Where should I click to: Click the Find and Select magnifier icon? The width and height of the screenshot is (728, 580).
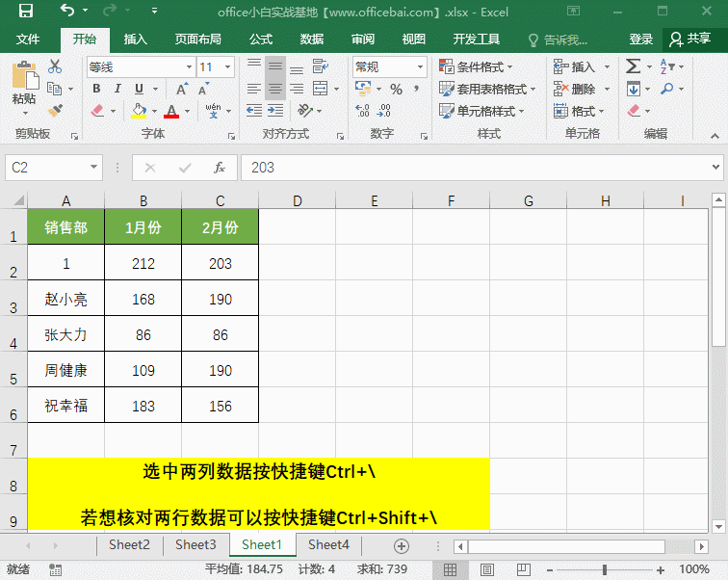[x=666, y=89]
